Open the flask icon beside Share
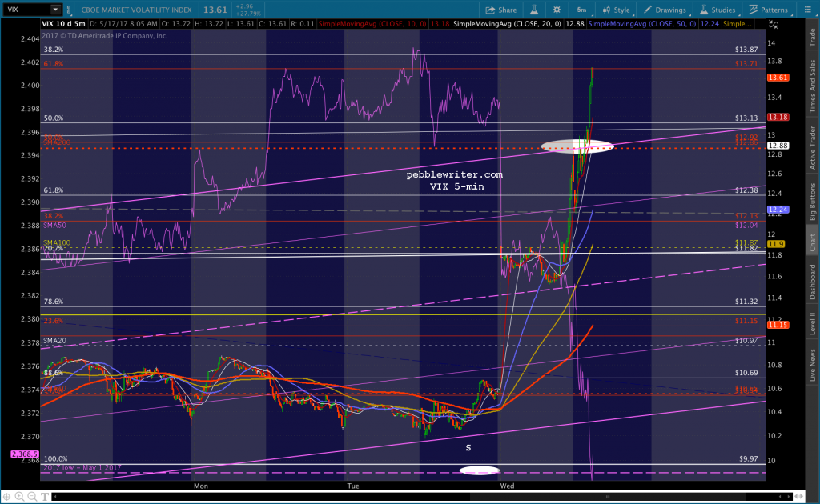 (534, 10)
